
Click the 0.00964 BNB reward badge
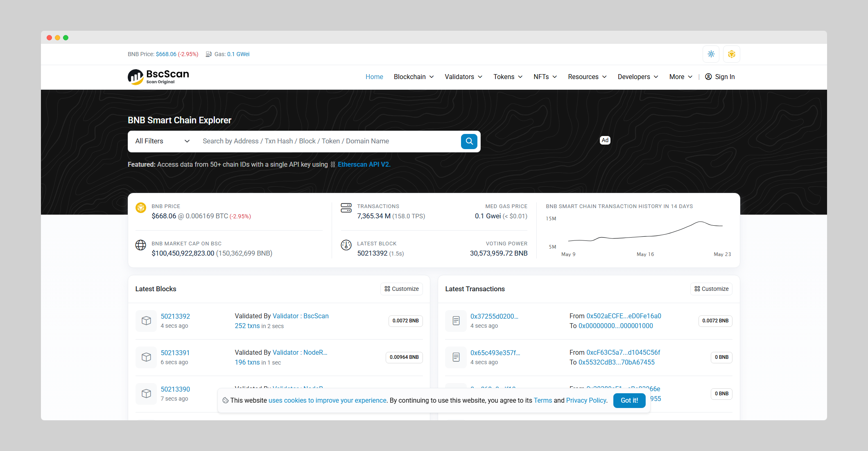(404, 357)
